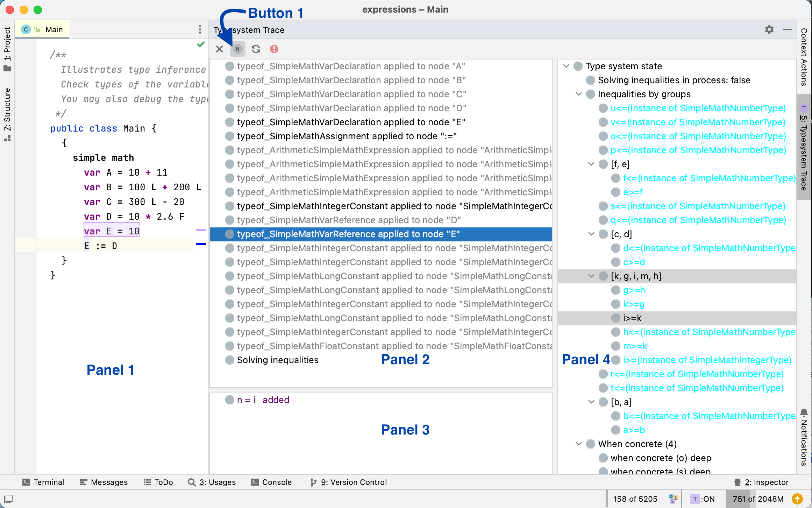The height and width of the screenshot is (508, 812).
Task: Collapse the [k, g, i, m, h] group
Action: pyautogui.click(x=591, y=276)
